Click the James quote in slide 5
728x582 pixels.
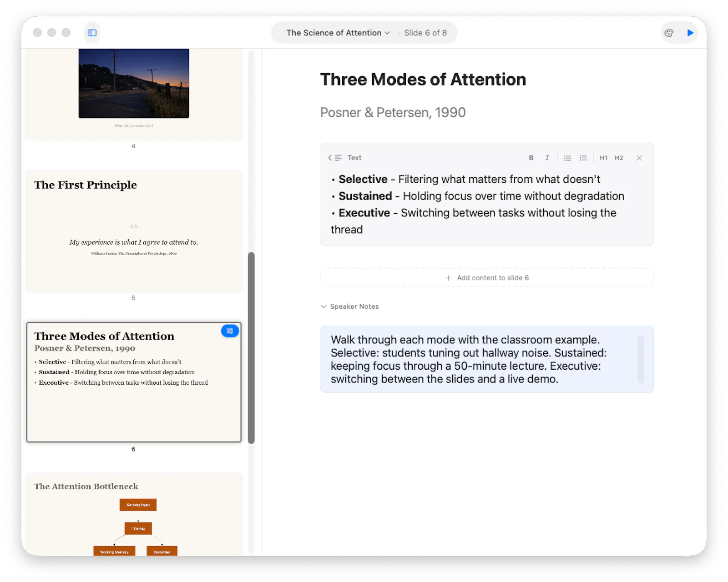tap(134, 242)
